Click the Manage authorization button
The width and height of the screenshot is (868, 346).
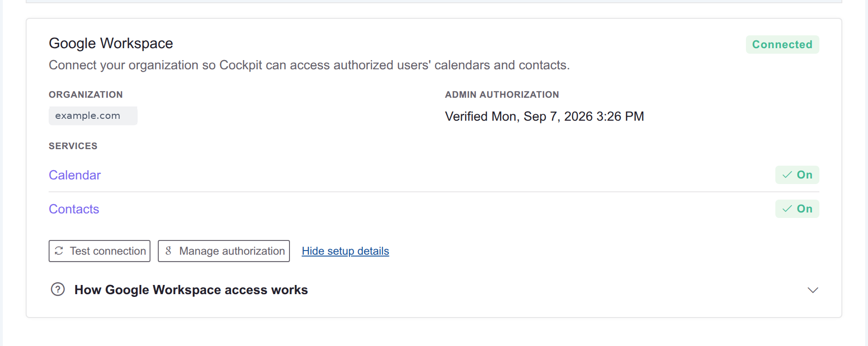[224, 251]
